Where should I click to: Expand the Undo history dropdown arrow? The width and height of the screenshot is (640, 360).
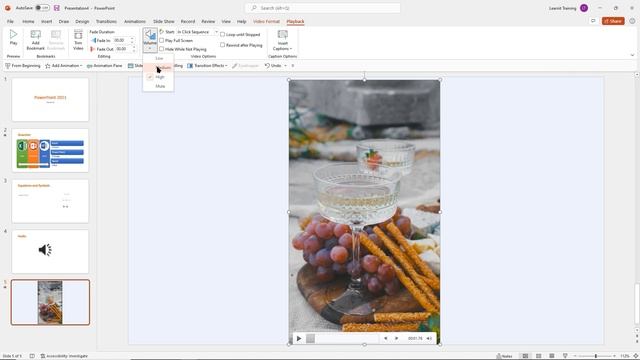(285, 65)
